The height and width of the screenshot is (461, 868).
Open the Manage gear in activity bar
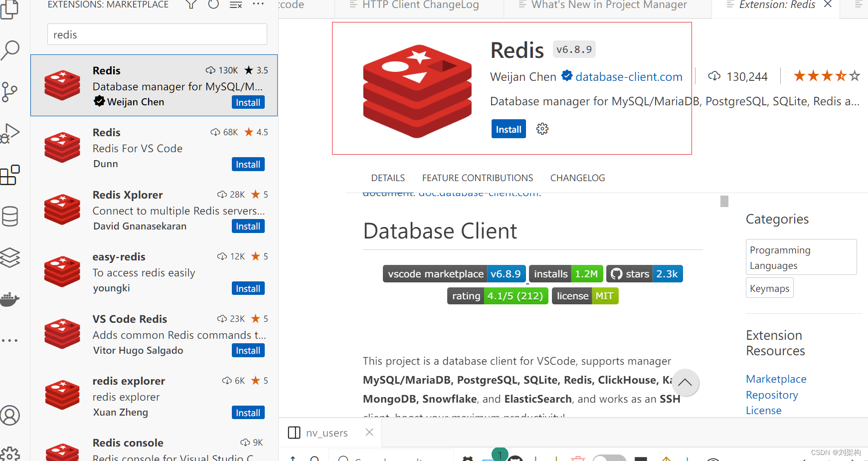pyautogui.click(x=10, y=454)
